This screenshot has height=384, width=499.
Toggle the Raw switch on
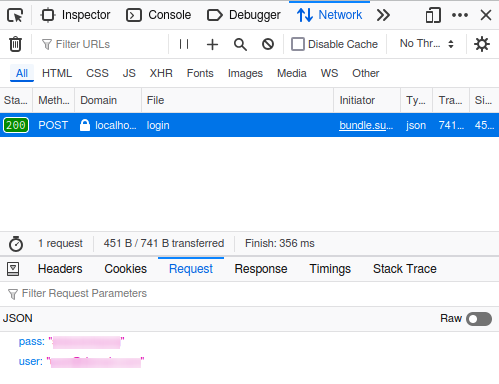point(479,319)
